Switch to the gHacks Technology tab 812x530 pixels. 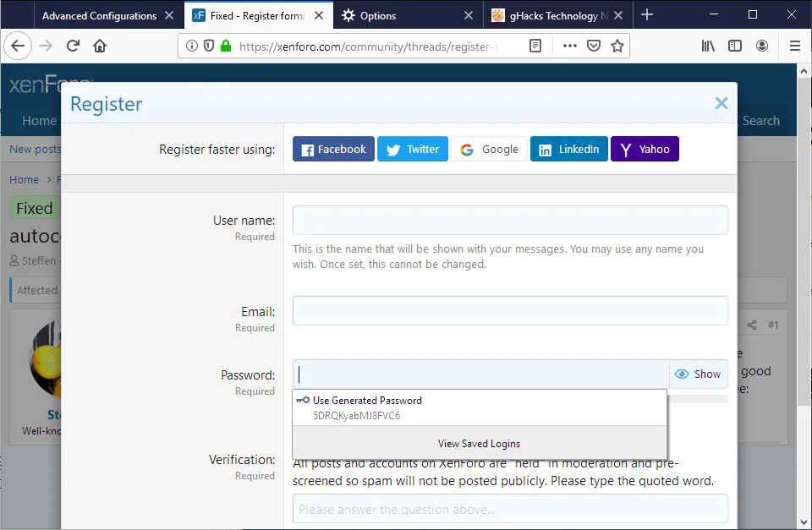click(x=550, y=14)
